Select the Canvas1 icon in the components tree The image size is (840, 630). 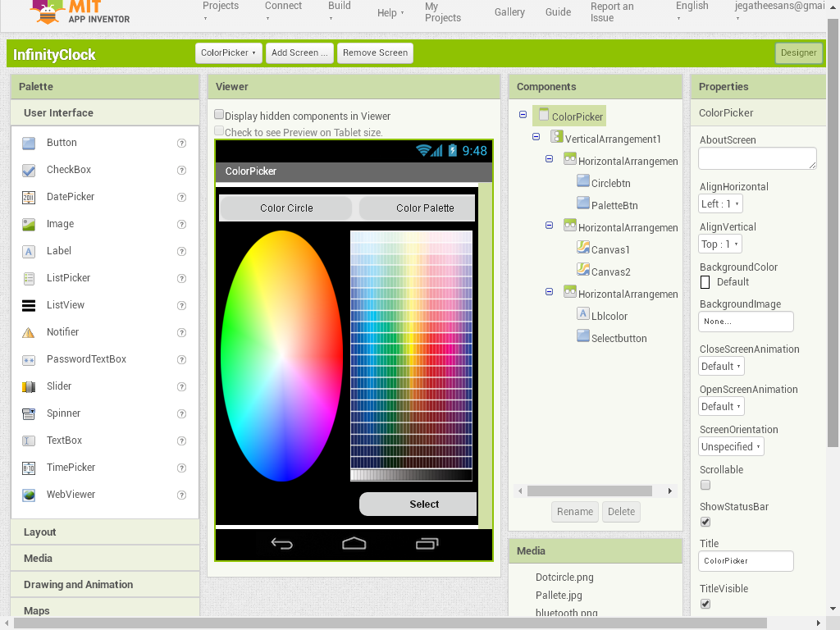583,246
